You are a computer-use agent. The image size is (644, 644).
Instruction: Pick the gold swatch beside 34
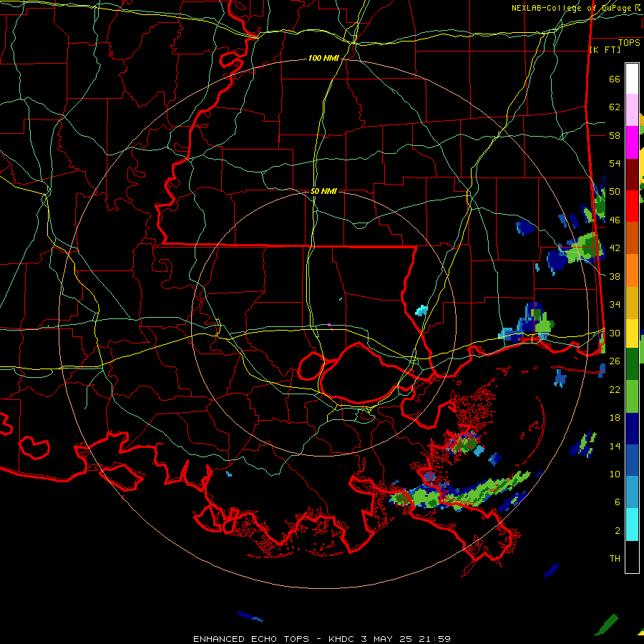click(632, 303)
